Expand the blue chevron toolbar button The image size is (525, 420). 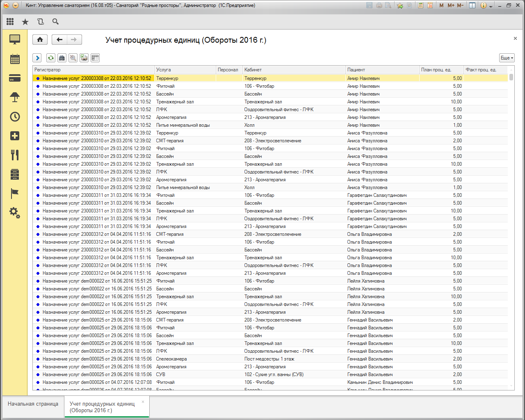click(37, 58)
